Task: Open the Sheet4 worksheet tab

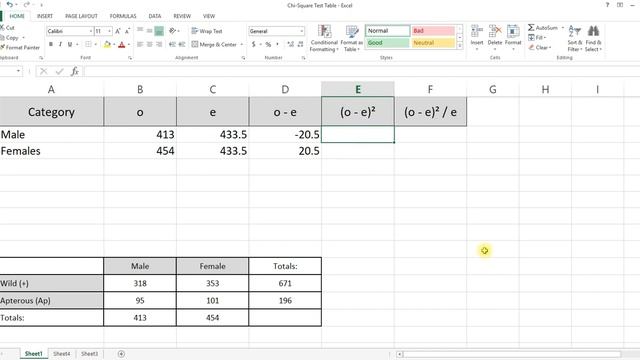Action: tap(62, 354)
